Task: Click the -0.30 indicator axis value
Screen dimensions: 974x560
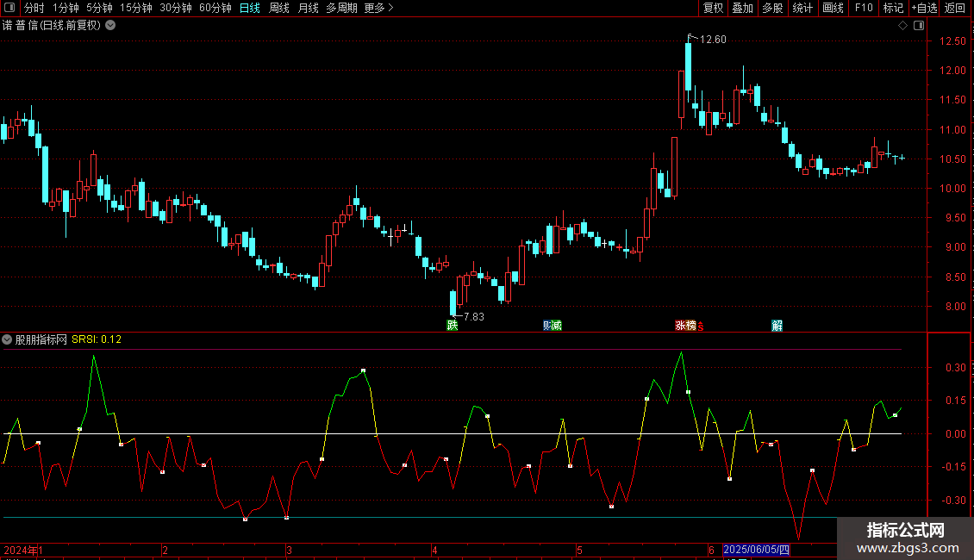Action: pos(953,500)
